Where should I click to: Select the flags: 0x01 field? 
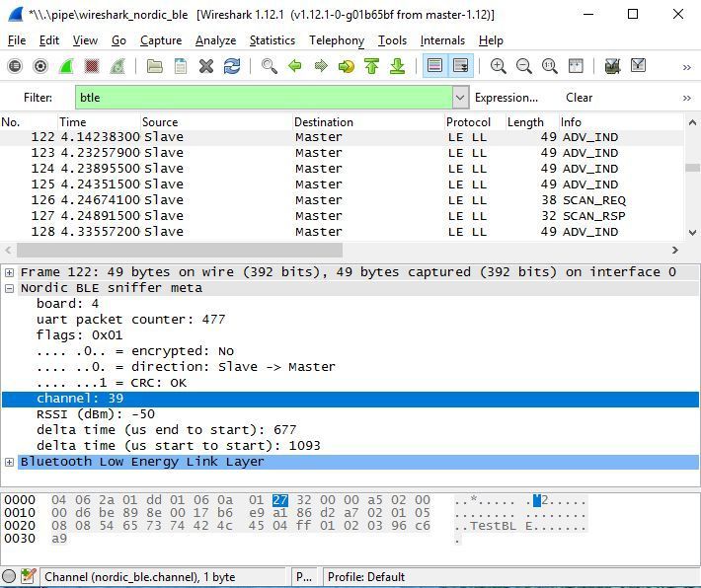click(x=79, y=335)
